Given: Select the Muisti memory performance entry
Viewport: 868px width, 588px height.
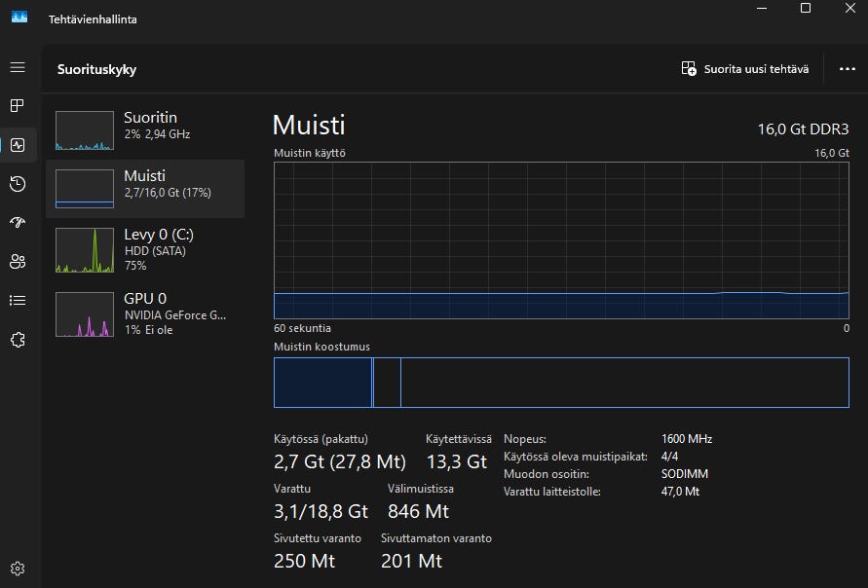Looking at the screenshot, I should pyautogui.click(x=145, y=189).
